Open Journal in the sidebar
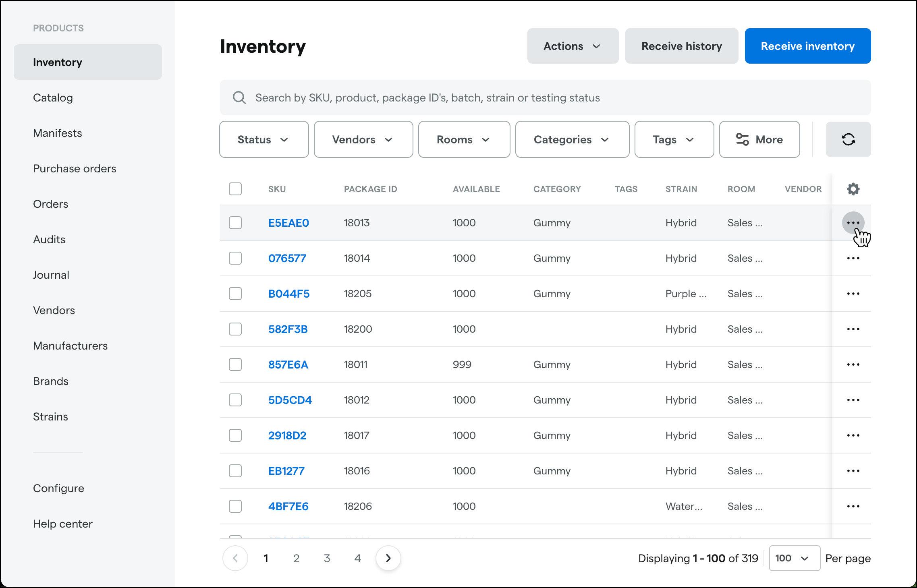The width and height of the screenshot is (917, 588). point(51,275)
